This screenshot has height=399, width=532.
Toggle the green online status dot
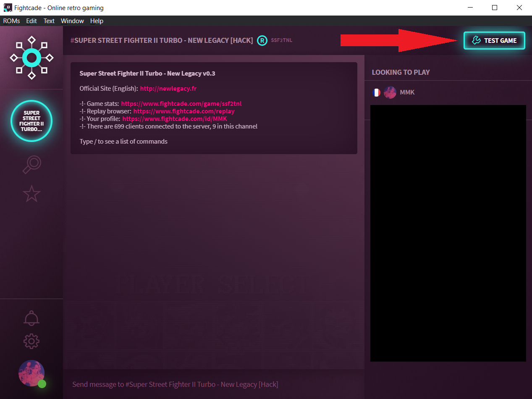point(42,383)
